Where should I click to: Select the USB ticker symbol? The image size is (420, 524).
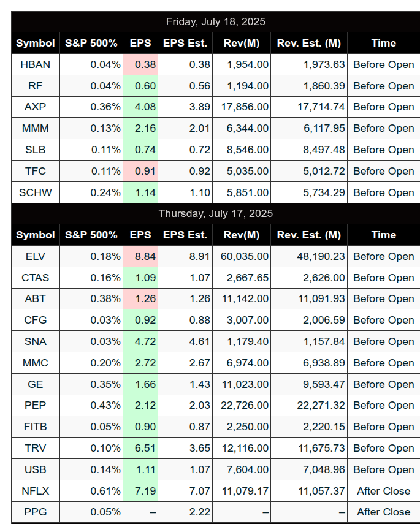(36, 469)
